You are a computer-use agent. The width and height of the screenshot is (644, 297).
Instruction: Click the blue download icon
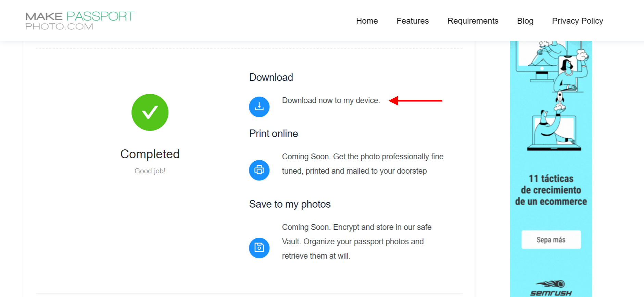tap(259, 107)
